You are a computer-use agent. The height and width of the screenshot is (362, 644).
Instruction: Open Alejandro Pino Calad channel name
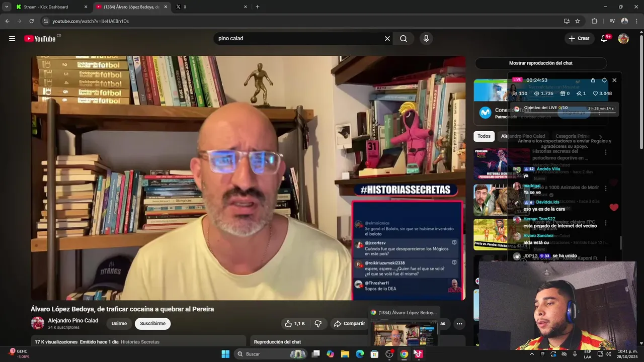pos(73,321)
